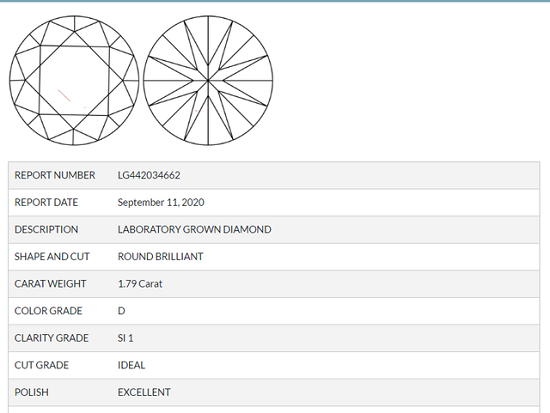Click the diamond crown facet diagram

[74, 80]
